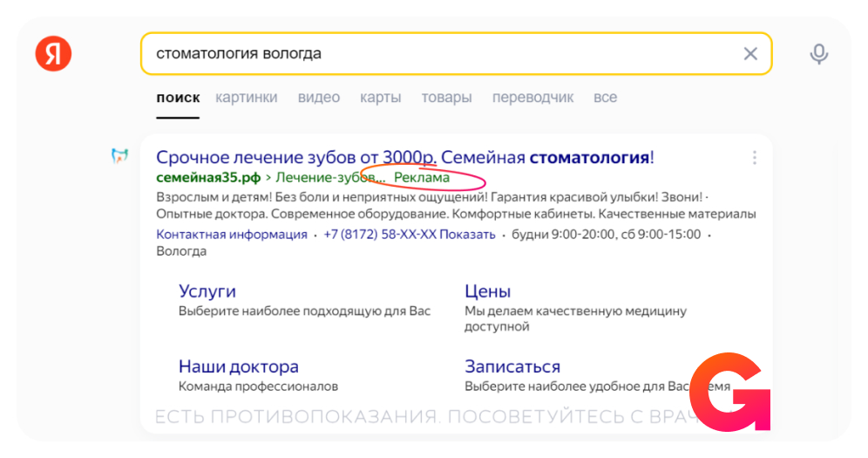Clear the search query with X icon
Image resolution: width=868 pixels, height=458 pixels.
point(749,54)
